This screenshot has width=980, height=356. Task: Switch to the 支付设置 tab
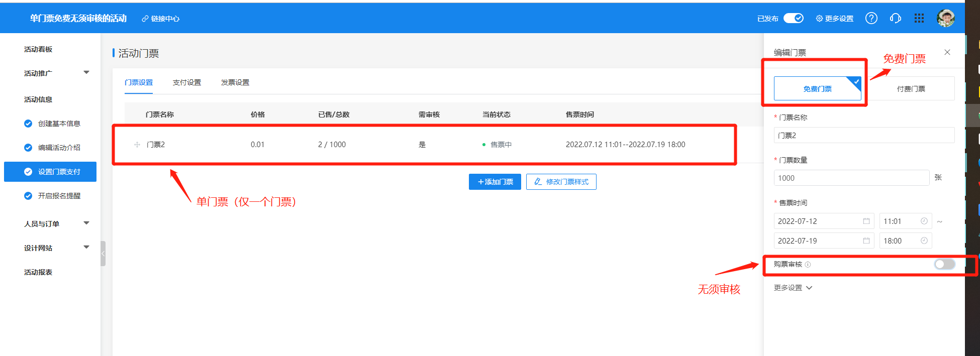pos(186,82)
